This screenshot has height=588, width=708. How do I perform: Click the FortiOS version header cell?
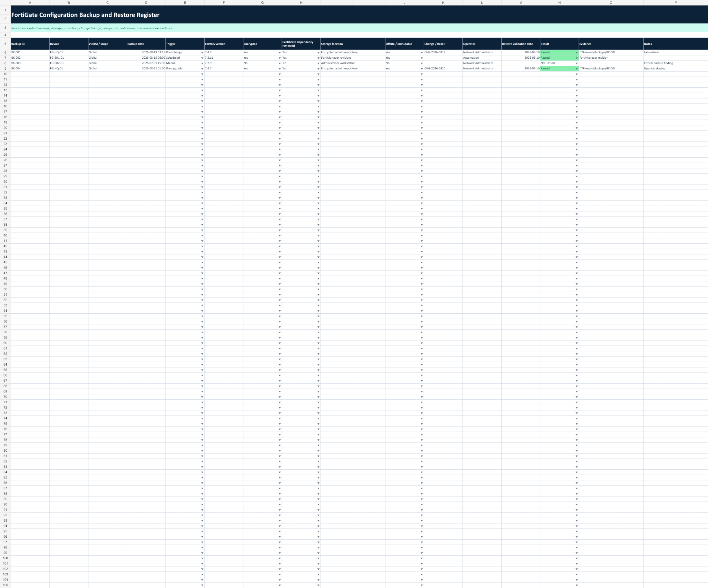[223, 44]
